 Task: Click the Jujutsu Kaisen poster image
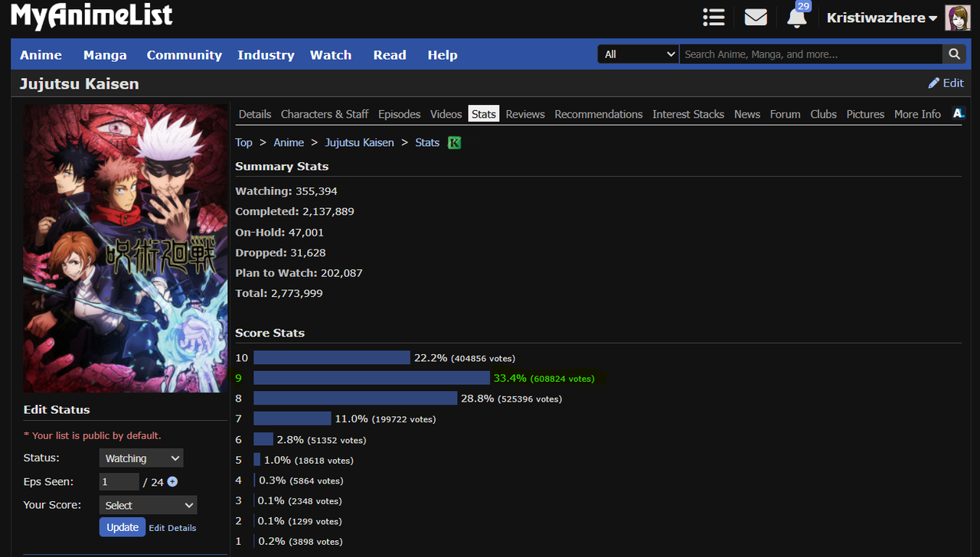coord(126,249)
